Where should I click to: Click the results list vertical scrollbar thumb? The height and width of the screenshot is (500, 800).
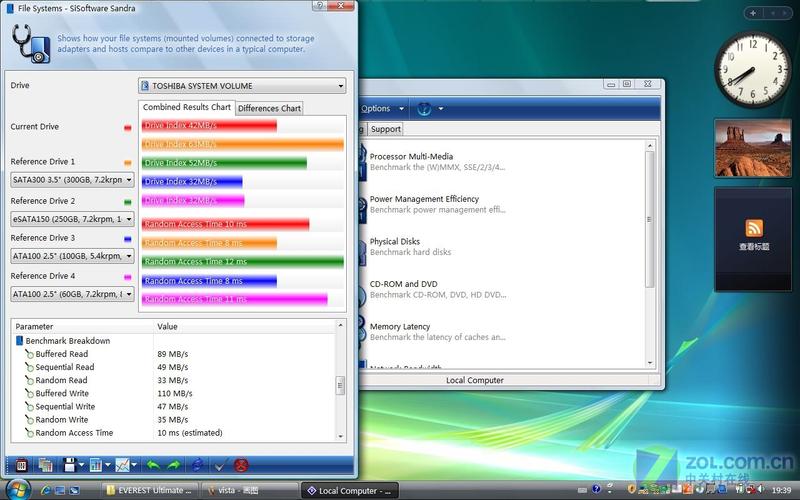(340, 385)
